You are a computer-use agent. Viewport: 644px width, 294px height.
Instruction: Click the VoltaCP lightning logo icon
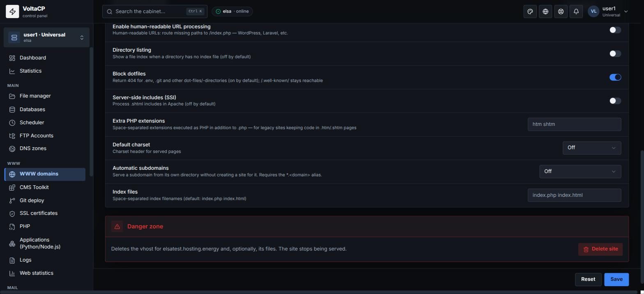pos(12,11)
